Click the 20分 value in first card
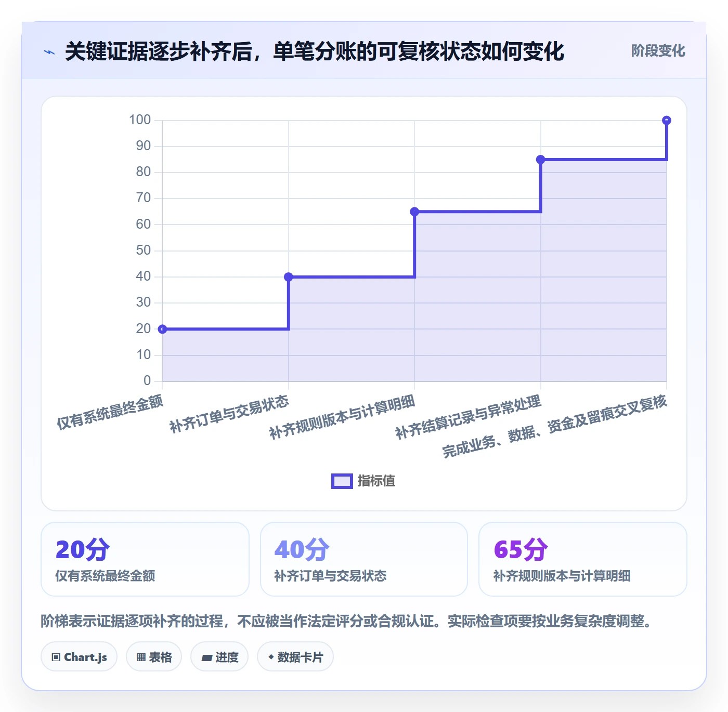Screen dimensions: 728x712 click(83, 549)
